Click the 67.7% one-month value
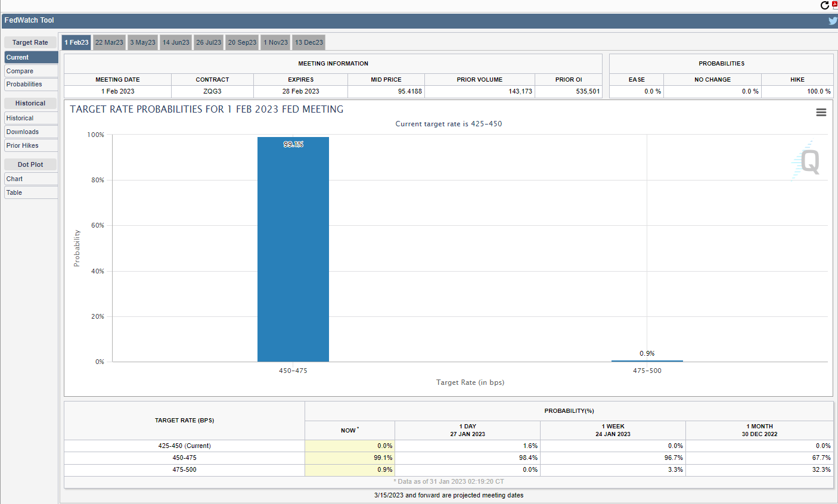Image resolution: width=838 pixels, height=504 pixels. pos(821,458)
